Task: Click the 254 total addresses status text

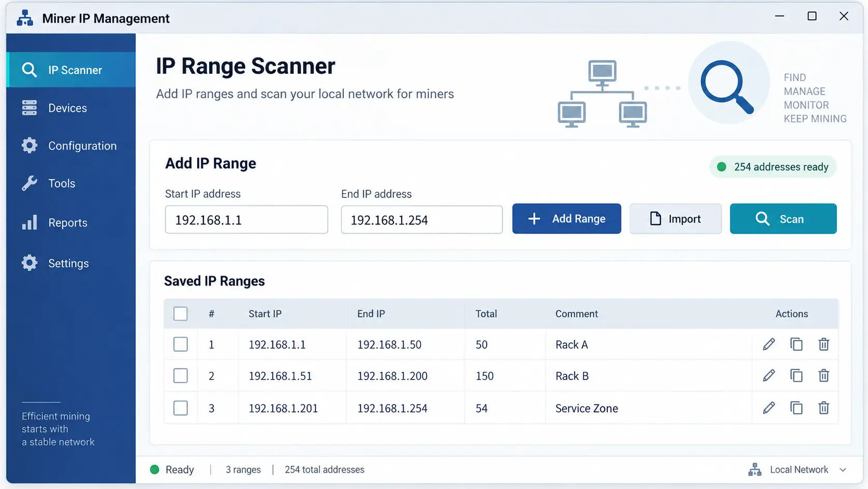Action: click(324, 470)
